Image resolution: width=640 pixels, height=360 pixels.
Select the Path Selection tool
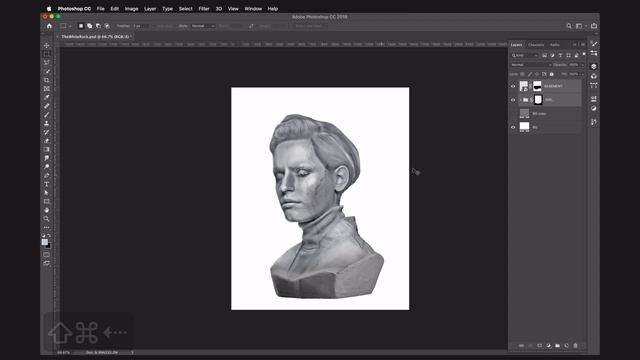tap(47, 193)
